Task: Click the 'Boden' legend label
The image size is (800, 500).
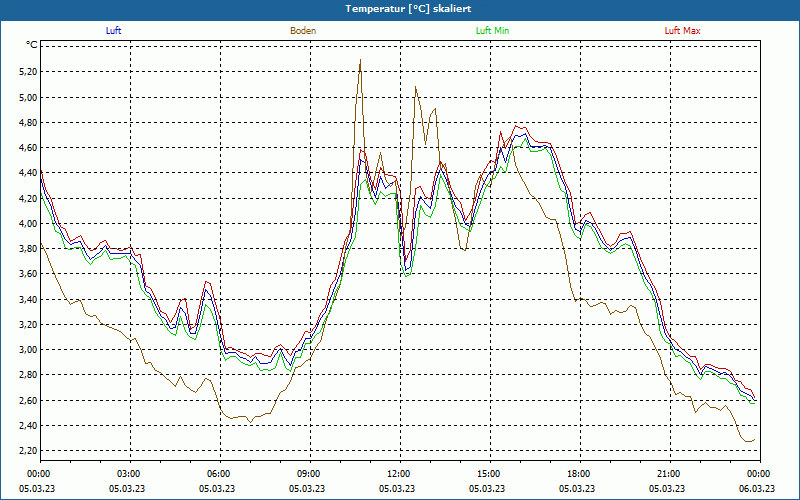Action: (x=303, y=31)
